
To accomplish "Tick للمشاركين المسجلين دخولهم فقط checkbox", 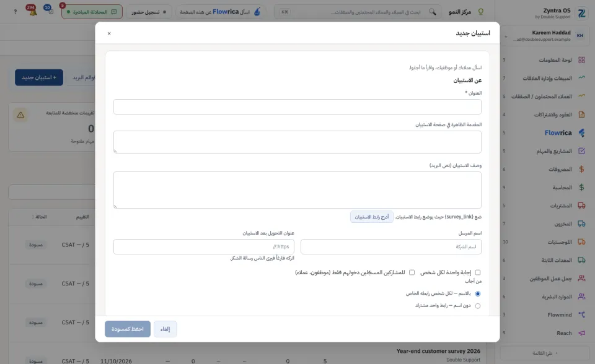I will [x=412, y=272].
